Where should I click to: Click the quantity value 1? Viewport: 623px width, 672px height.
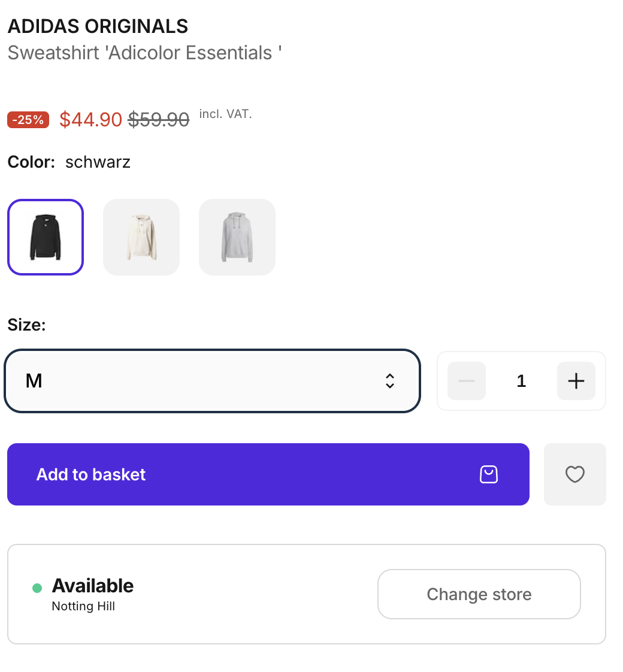(x=521, y=381)
